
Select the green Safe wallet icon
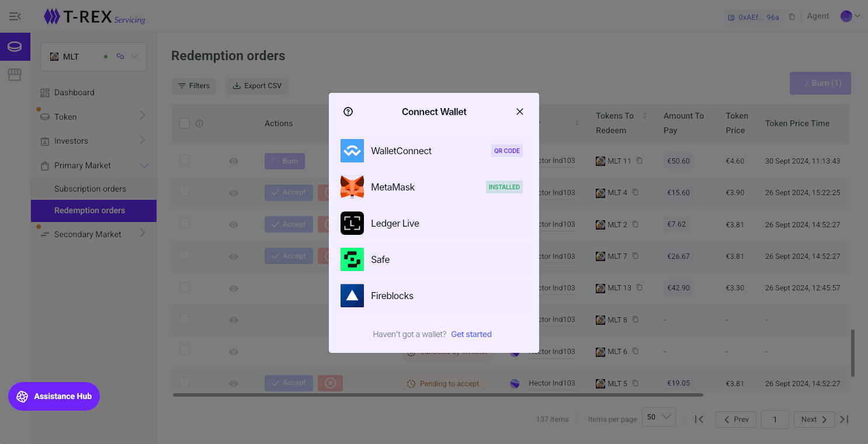352,259
